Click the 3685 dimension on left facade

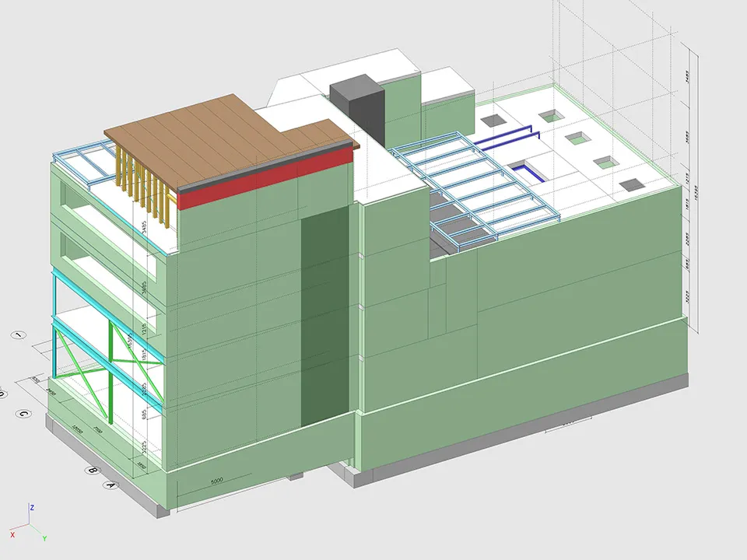pos(145,288)
